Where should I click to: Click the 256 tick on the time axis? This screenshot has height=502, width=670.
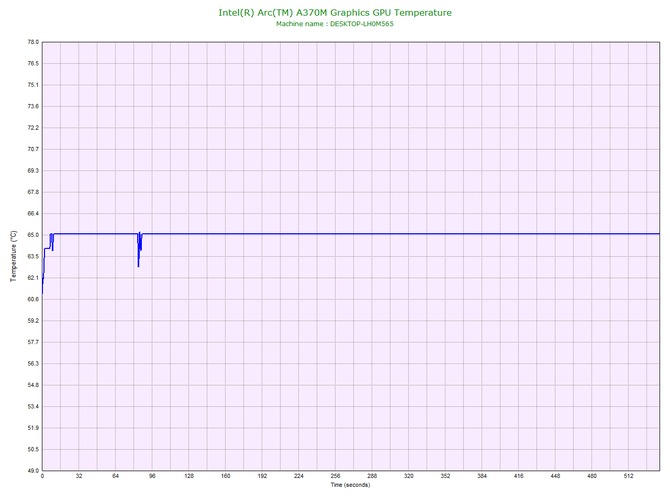coord(335,476)
